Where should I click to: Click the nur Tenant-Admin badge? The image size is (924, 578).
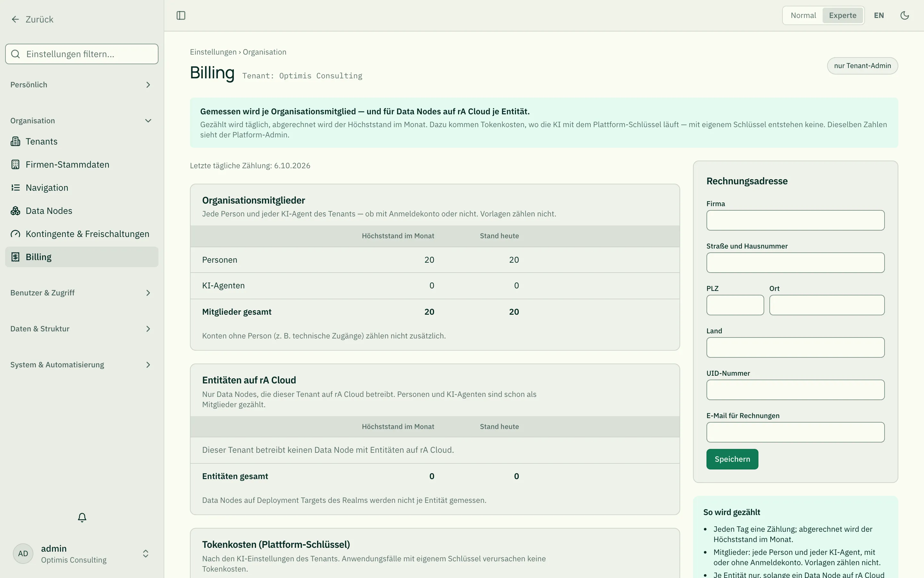[862, 66]
